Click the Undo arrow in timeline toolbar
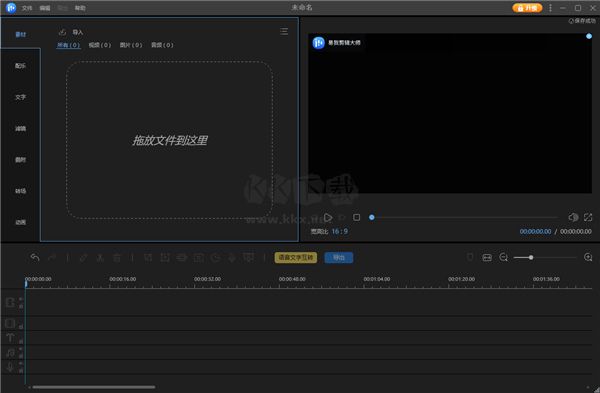The width and height of the screenshot is (600, 393). pyautogui.click(x=35, y=258)
